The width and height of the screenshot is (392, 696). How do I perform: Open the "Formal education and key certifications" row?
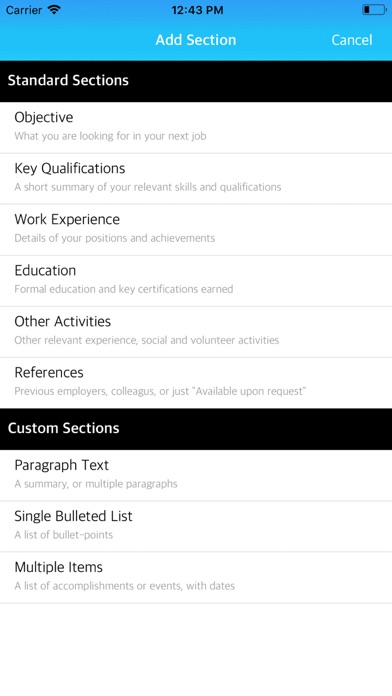click(x=196, y=281)
